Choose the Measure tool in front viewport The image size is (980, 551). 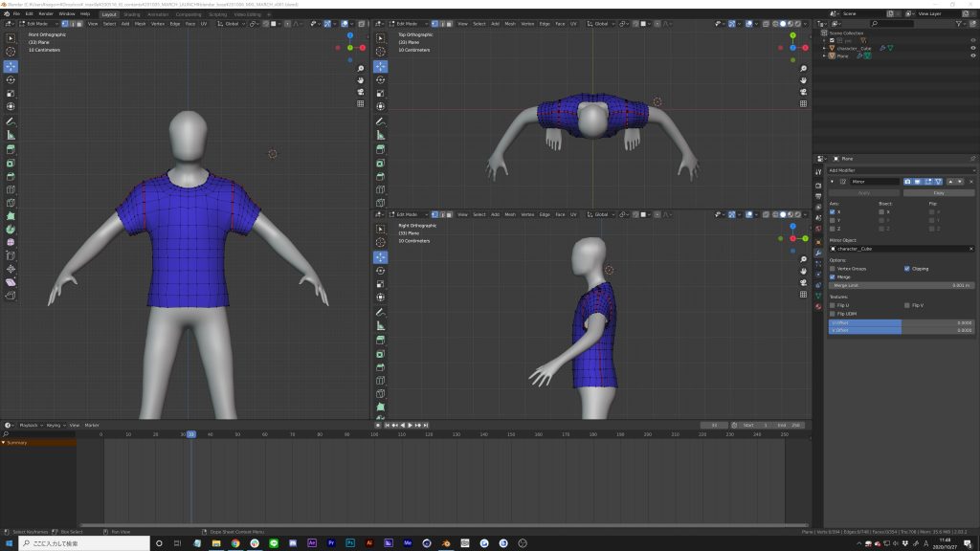pyautogui.click(x=11, y=135)
